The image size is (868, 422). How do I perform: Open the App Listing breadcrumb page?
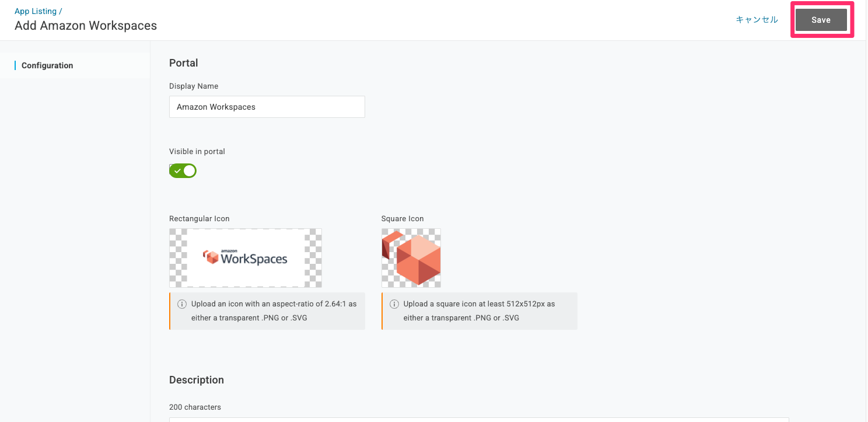(x=36, y=11)
